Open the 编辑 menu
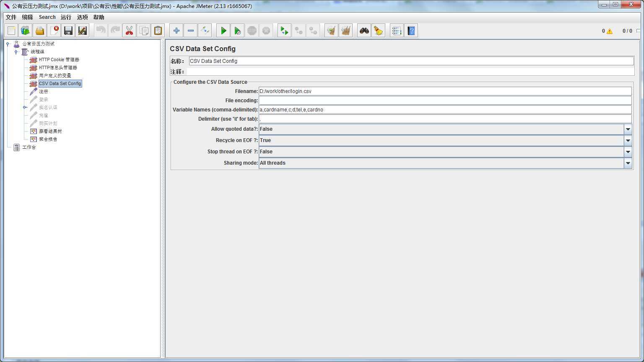The height and width of the screenshot is (362, 644). [27, 17]
